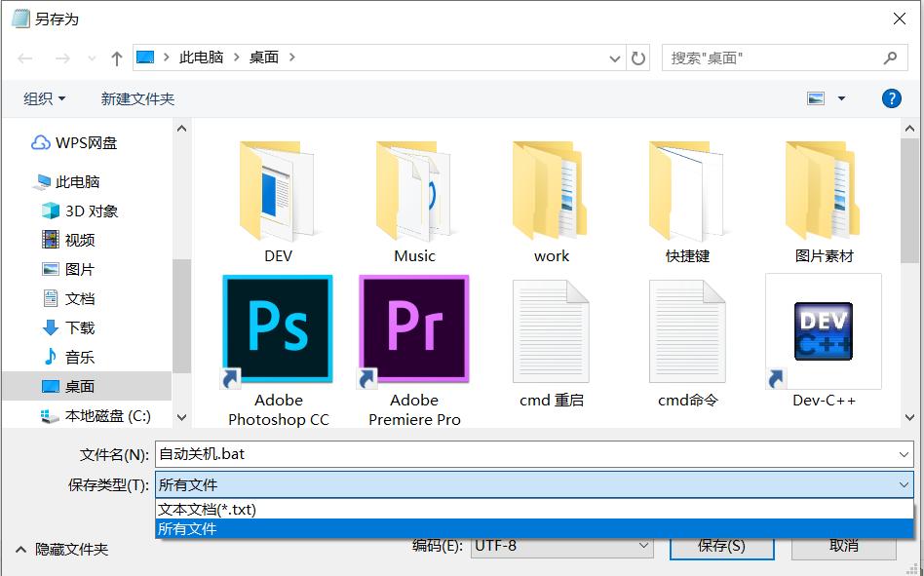Expand the 组织 dropdown menu

45,98
